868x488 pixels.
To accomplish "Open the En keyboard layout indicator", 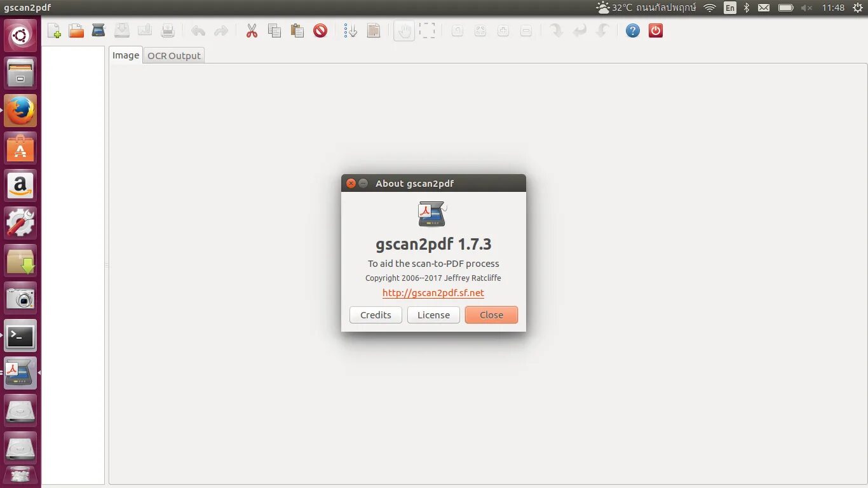I will point(730,8).
